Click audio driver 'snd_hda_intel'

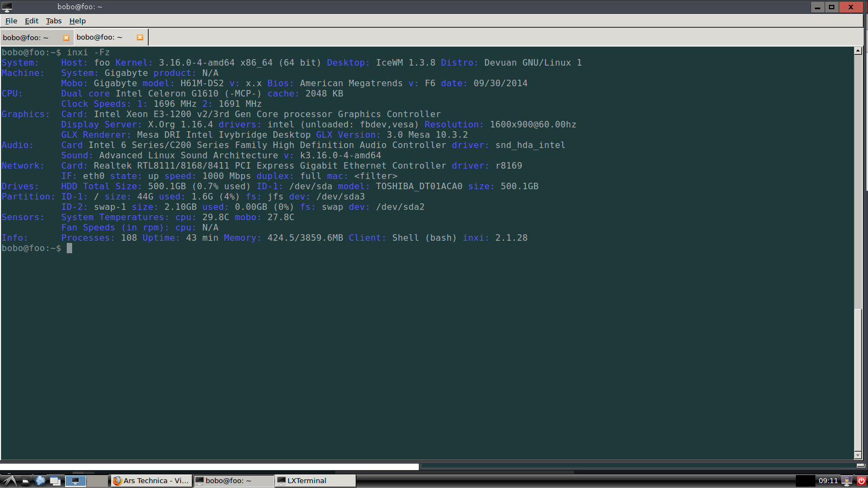pyautogui.click(x=531, y=145)
